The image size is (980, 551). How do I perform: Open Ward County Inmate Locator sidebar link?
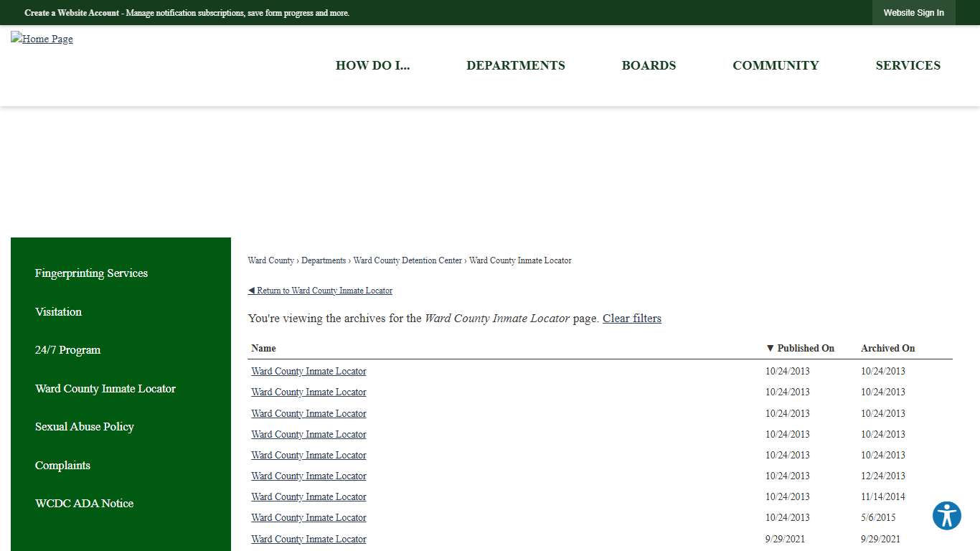click(x=105, y=388)
